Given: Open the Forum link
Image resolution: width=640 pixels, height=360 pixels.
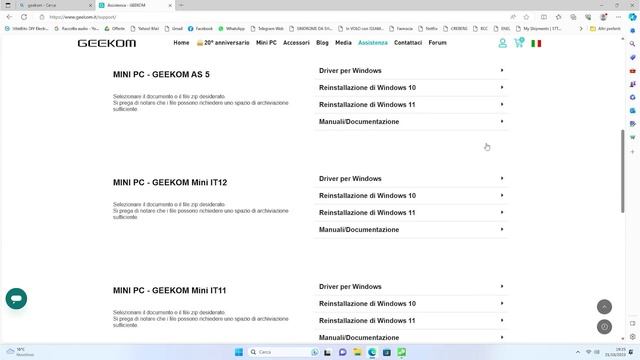Looking at the screenshot, I should point(438,42).
